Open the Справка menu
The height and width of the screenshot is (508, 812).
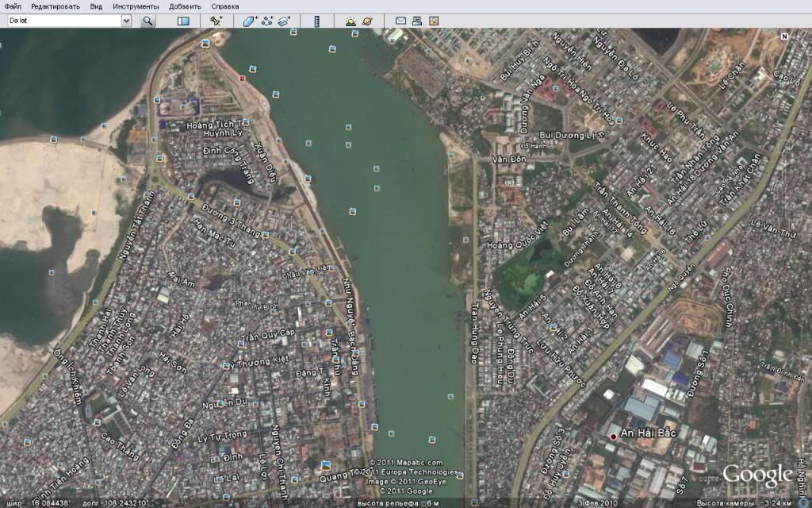(x=225, y=6)
